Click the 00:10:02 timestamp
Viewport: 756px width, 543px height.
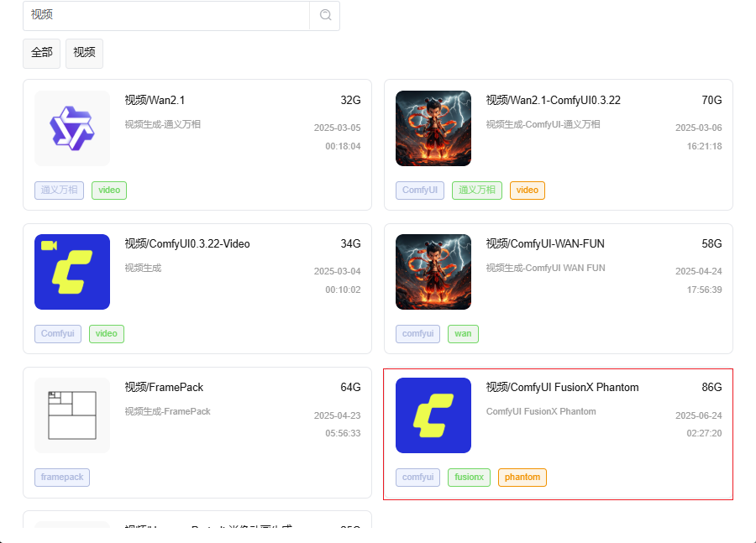click(x=343, y=290)
